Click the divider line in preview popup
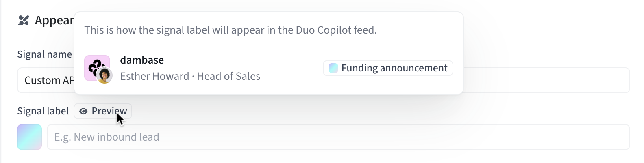The width and height of the screenshot is (644, 163). click(268, 45)
